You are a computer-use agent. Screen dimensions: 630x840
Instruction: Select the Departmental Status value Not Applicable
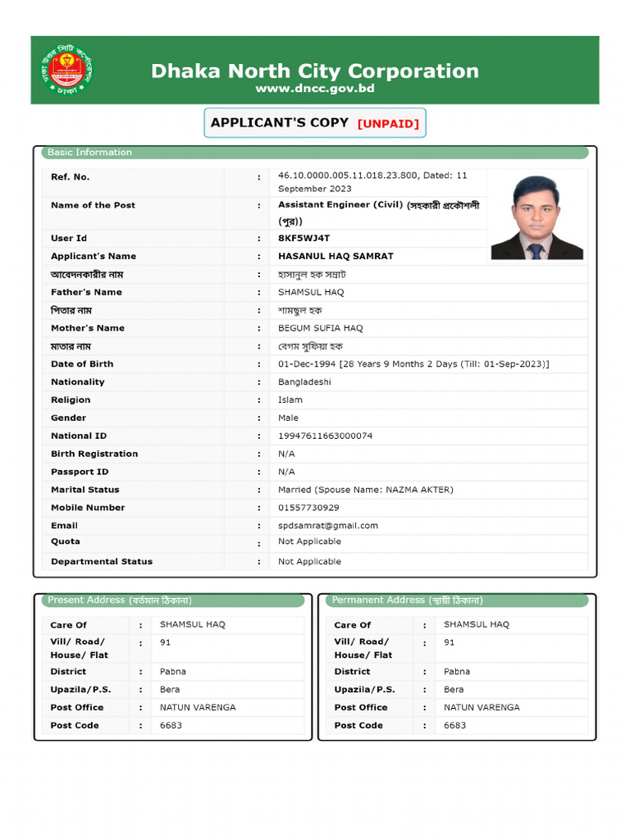coord(309,561)
